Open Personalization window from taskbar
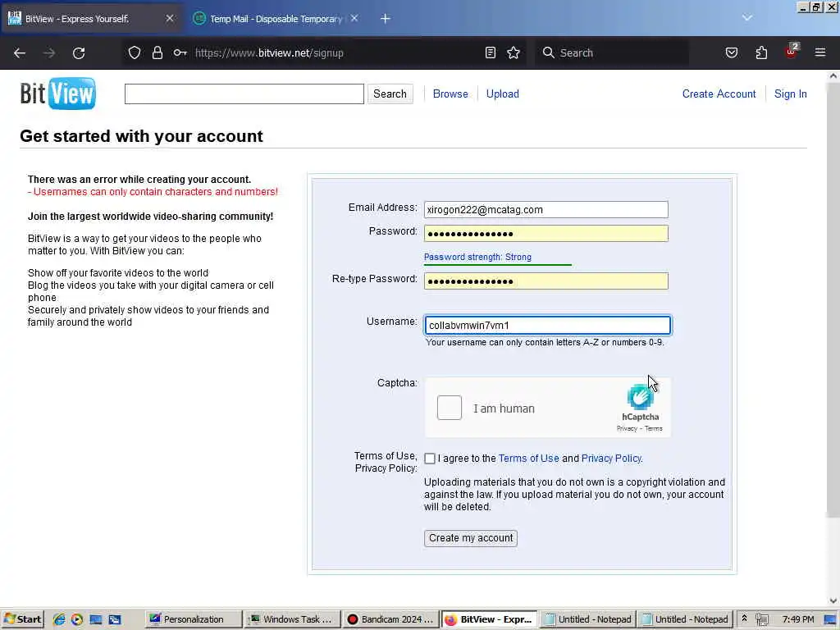840x630 pixels. point(192,619)
